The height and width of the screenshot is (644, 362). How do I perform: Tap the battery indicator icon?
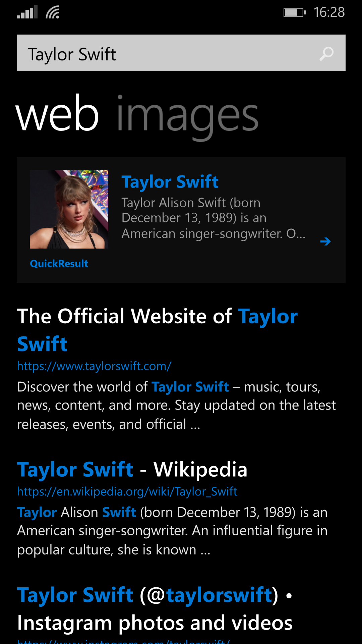coord(295,12)
